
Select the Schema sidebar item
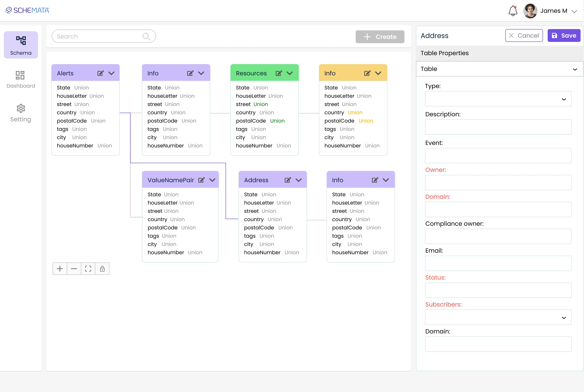point(21,45)
